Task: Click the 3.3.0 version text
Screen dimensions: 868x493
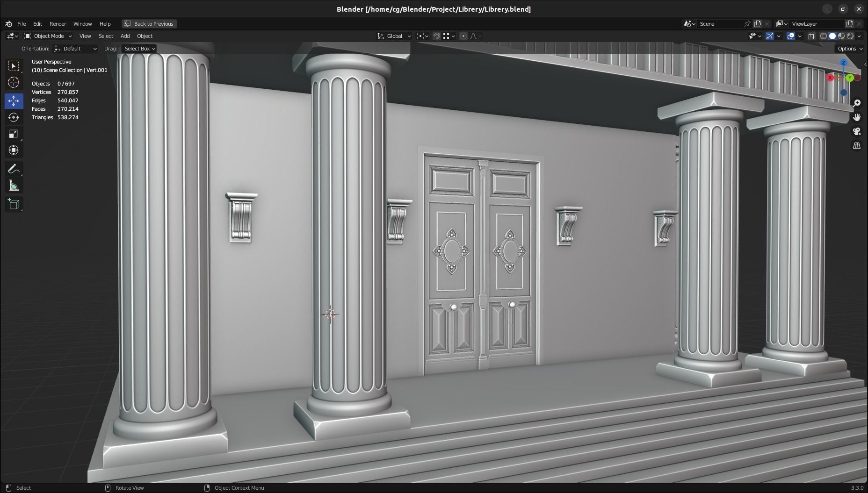Action: (857, 488)
